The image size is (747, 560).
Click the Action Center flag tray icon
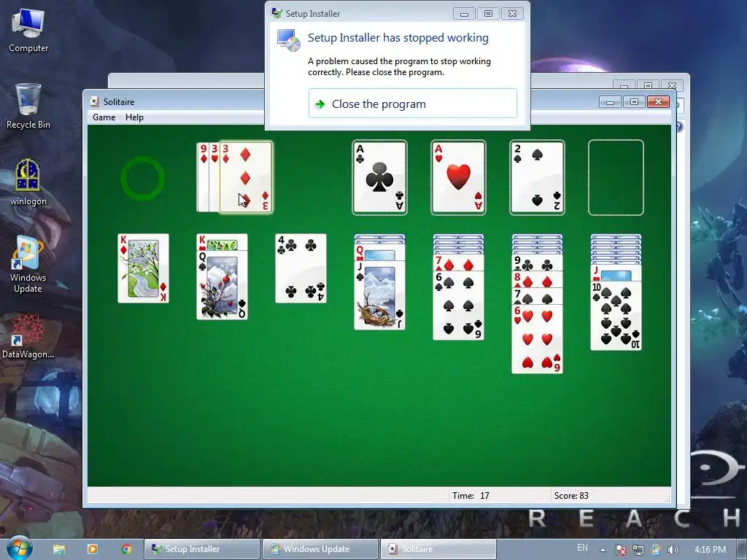point(620,550)
